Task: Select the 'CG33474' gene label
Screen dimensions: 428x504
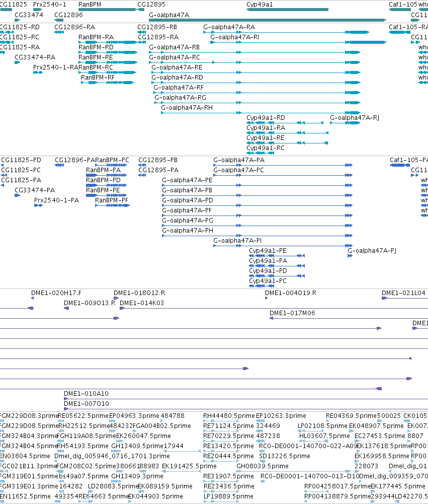Action: pyautogui.click(x=29, y=15)
